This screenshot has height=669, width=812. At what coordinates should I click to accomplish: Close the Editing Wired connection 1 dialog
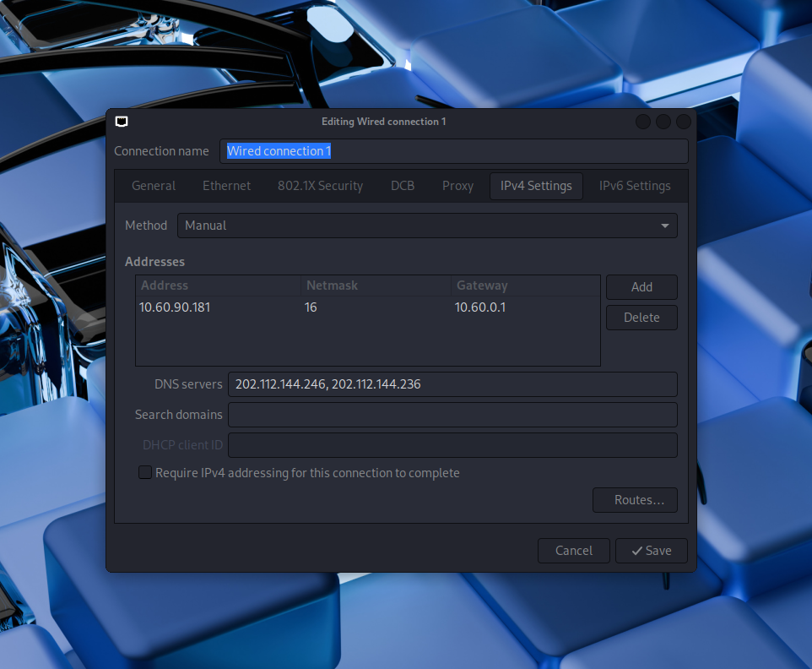tap(684, 122)
